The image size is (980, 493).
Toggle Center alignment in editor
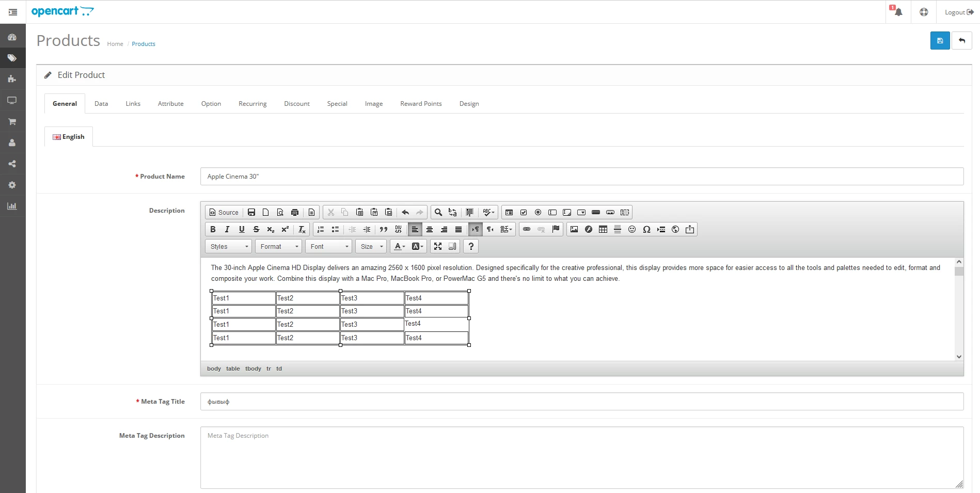tap(430, 229)
